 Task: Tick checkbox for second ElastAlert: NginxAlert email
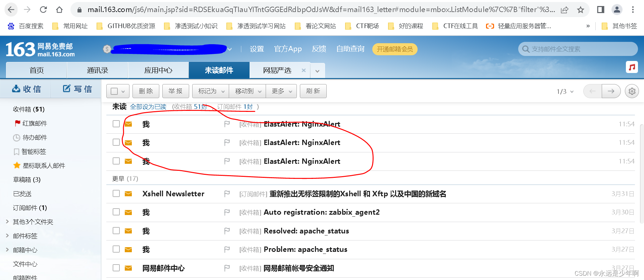click(116, 142)
